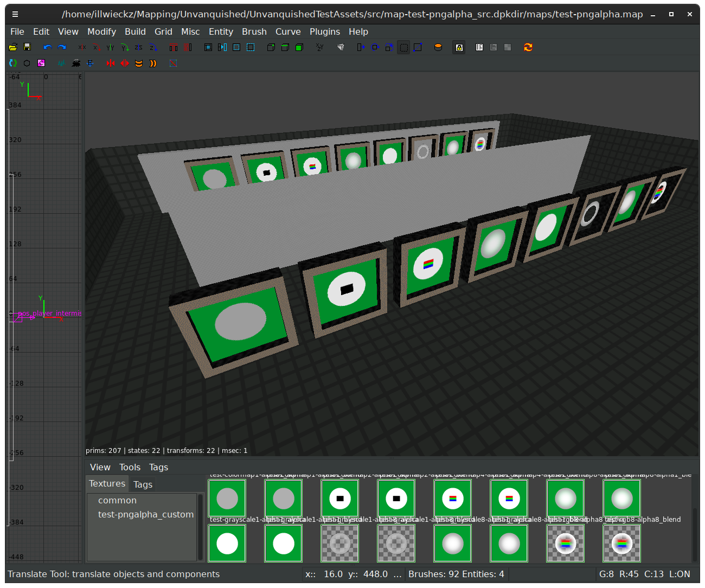Click the first red mirror arrows icon

click(111, 63)
